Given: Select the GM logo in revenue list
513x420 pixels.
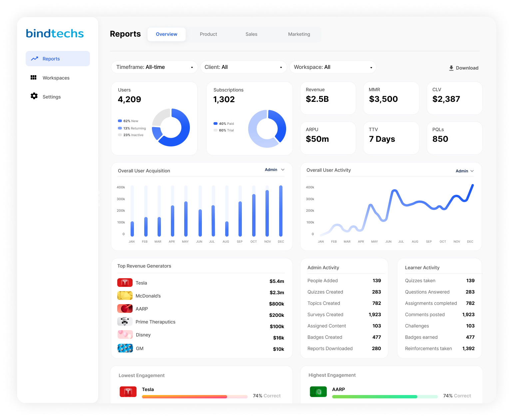Looking at the screenshot, I should (x=125, y=348).
